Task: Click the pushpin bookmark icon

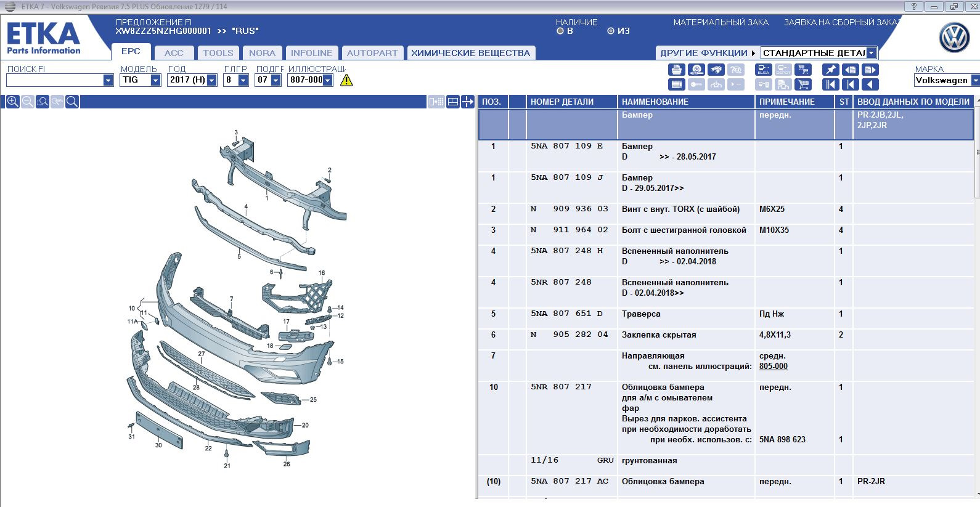Action: pyautogui.click(x=831, y=70)
